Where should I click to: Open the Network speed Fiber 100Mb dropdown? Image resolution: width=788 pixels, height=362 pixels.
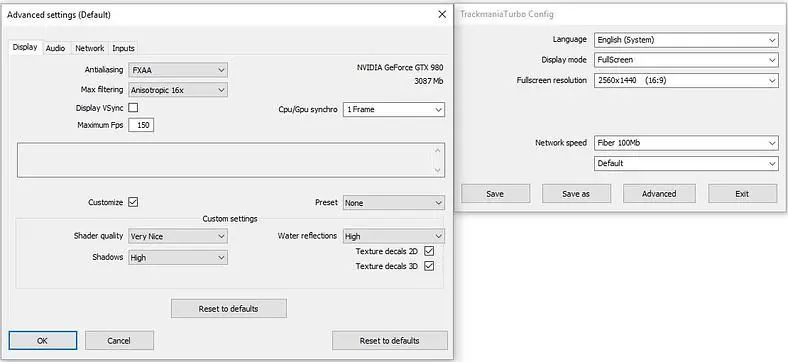coord(686,143)
